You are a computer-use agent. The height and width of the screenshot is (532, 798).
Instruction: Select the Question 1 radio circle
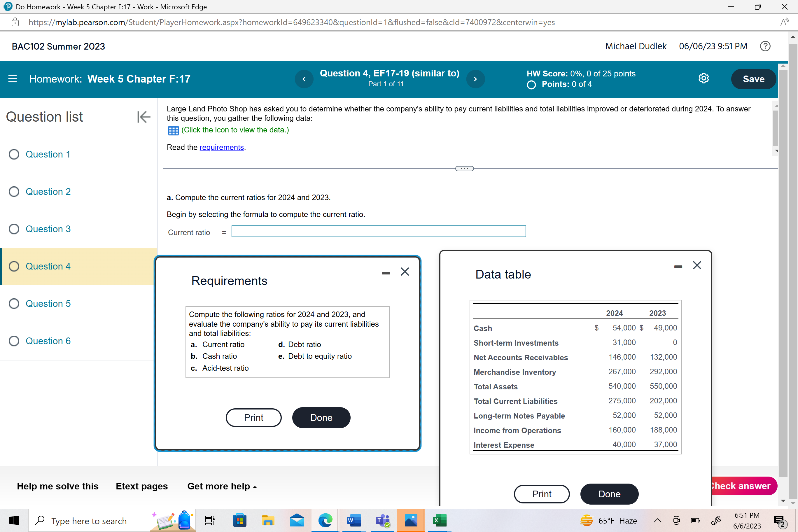tap(14, 154)
